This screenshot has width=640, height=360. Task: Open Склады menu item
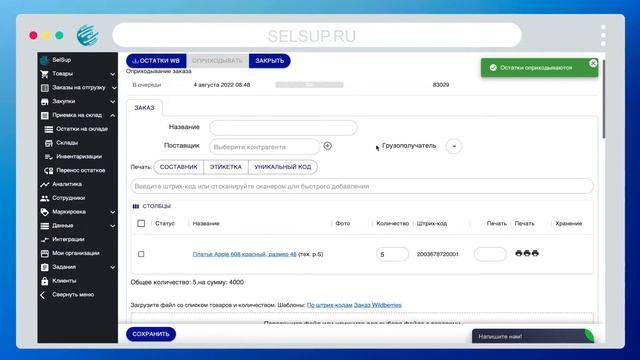67,143
